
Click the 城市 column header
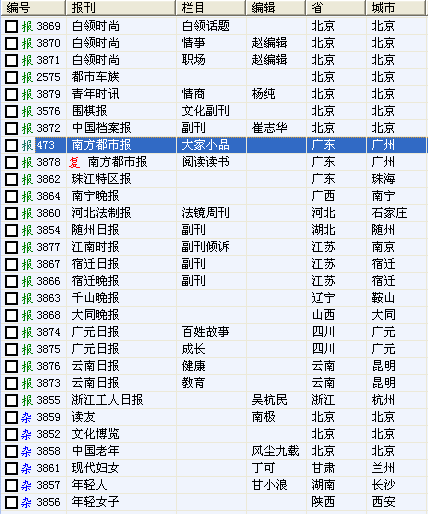396,8
